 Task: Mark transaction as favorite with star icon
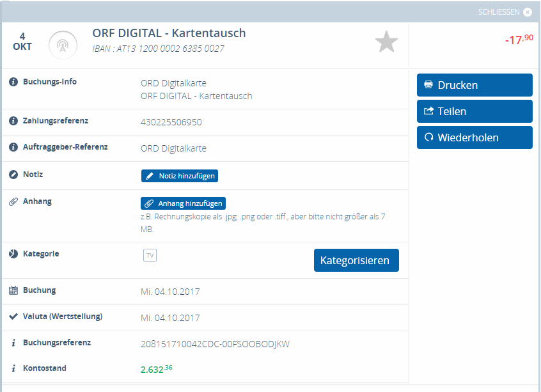[x=386, y=42]
